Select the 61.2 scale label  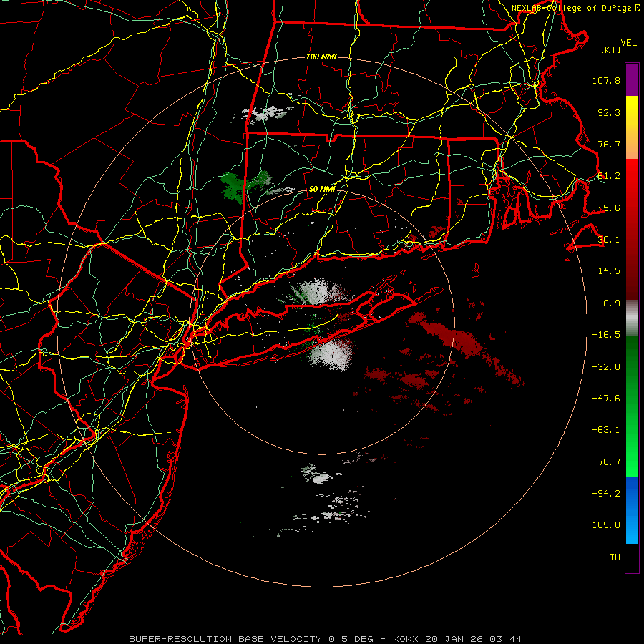(x=609, y=176)
